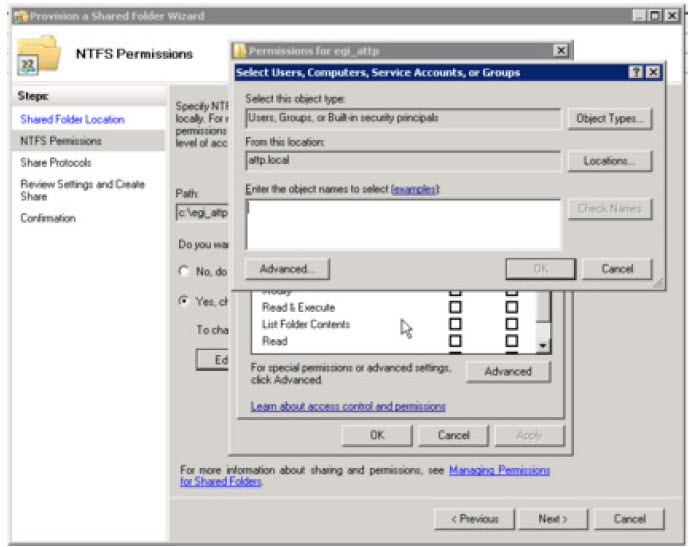Click the examples link
Screen dimensions: 689x547
414,189
